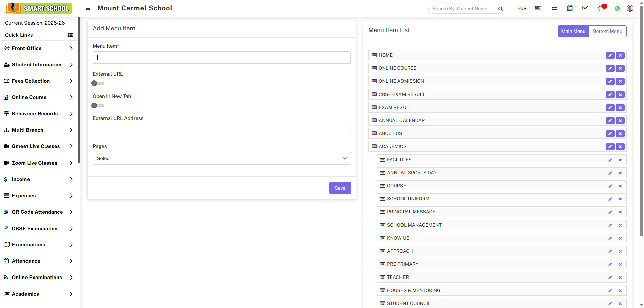Image resolution: width=644 pixels, height=308 pixels.
Task: Turn on Open In New Tab switch
Action: (x=98, y=106)
